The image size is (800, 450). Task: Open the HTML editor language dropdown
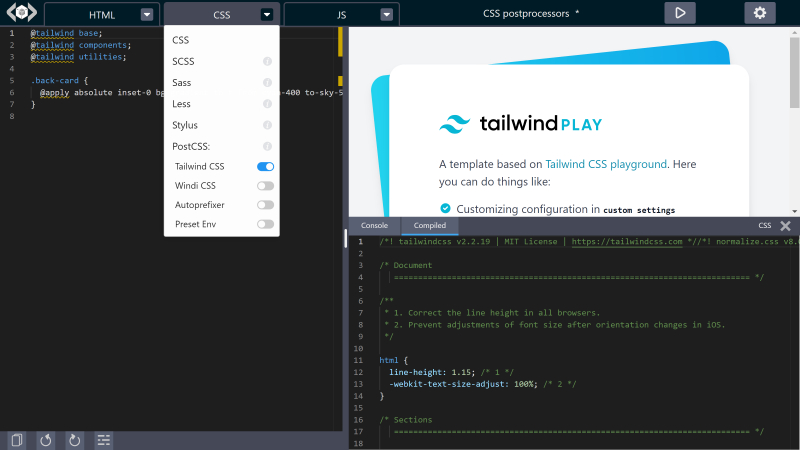pyautogui.click(x=147, y=15)
